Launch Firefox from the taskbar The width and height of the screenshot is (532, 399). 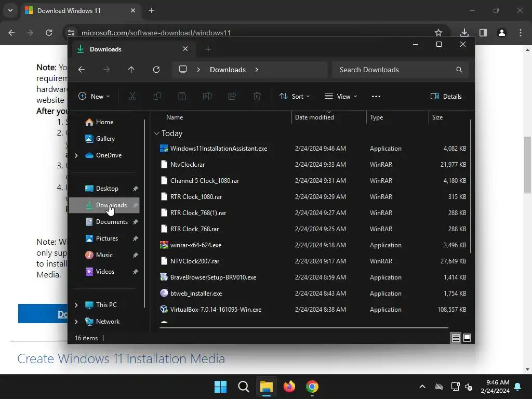289,387
